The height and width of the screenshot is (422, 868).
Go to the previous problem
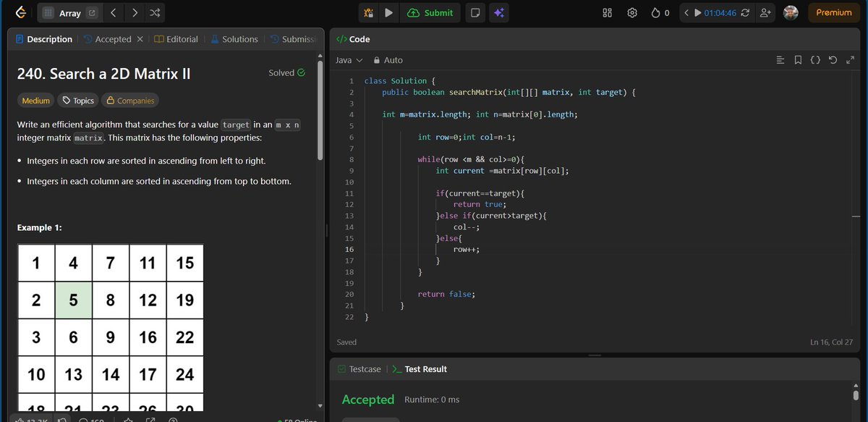point(114,13)
